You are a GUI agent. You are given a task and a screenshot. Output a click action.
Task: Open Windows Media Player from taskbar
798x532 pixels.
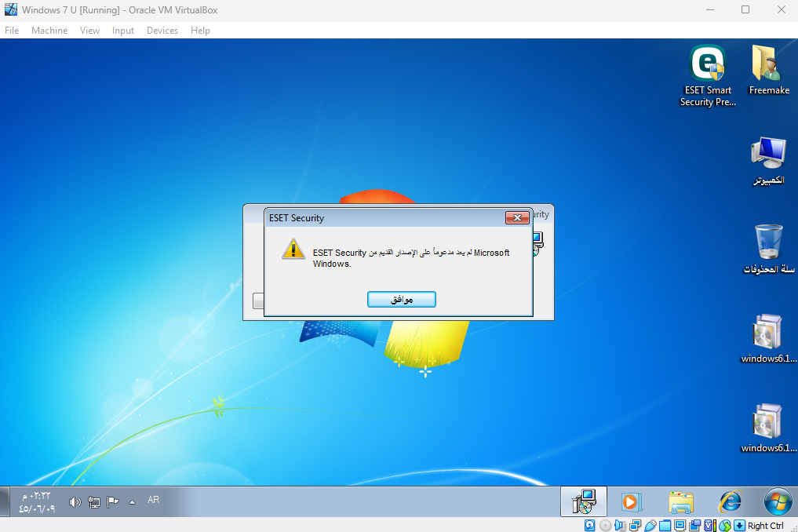(632, 502)
